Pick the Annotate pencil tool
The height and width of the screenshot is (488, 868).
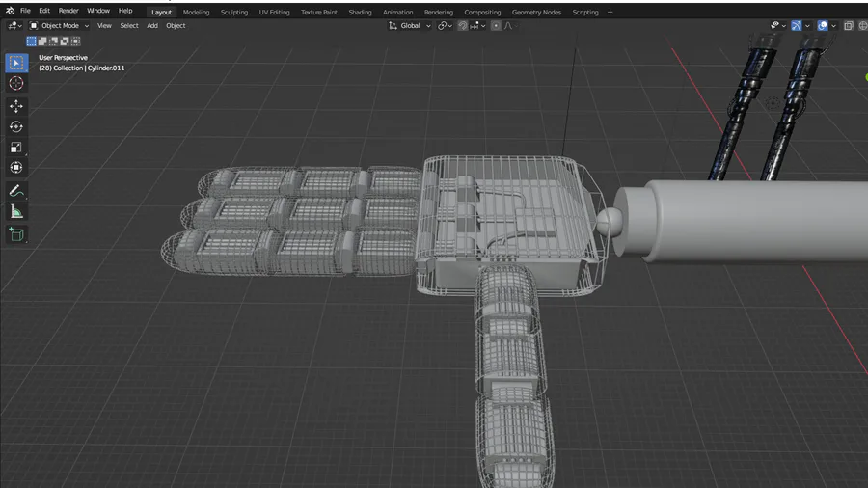click(x=16, y=191)
